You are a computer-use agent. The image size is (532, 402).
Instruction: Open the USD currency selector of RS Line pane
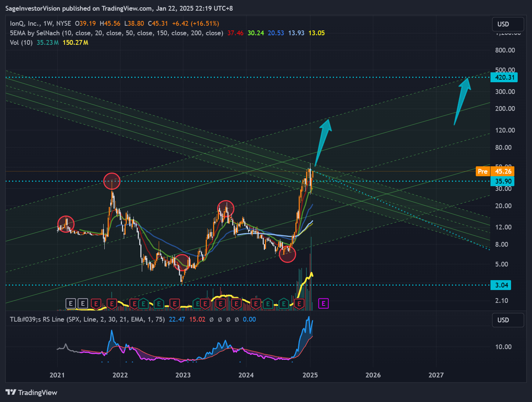tap(508, 320)
